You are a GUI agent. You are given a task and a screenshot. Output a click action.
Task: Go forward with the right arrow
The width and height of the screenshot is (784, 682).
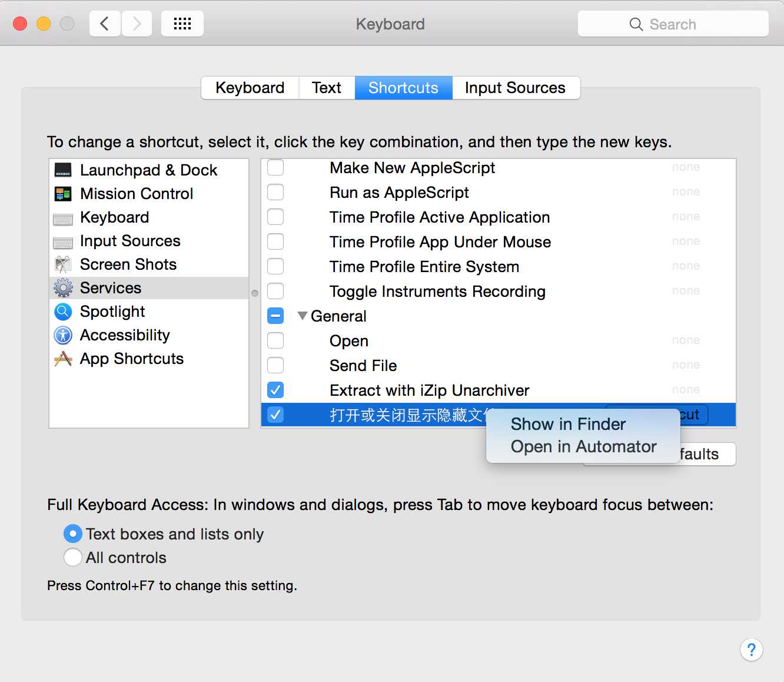point(137,24)
